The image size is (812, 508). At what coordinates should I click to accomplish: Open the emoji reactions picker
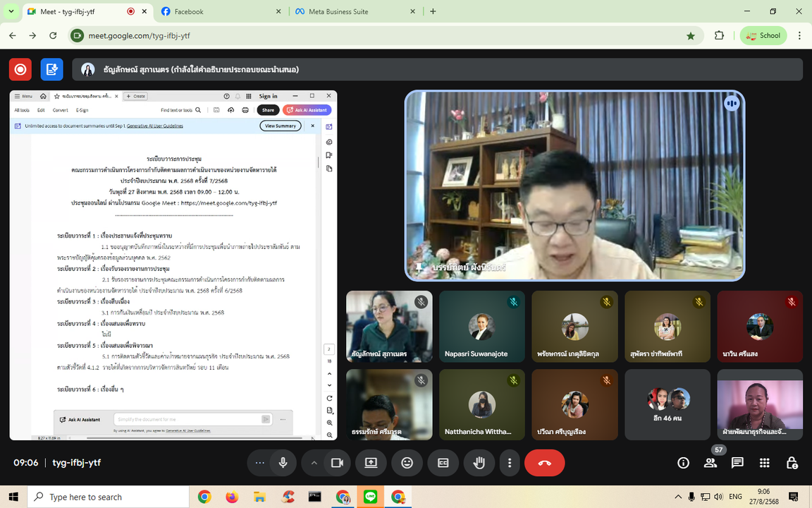coord(407,463)
